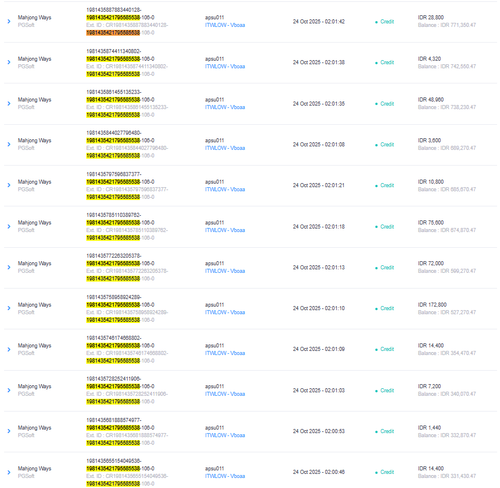Expand the row with IDR 4,320 credit
Viewport: 500px width, 488px height.
9,62
